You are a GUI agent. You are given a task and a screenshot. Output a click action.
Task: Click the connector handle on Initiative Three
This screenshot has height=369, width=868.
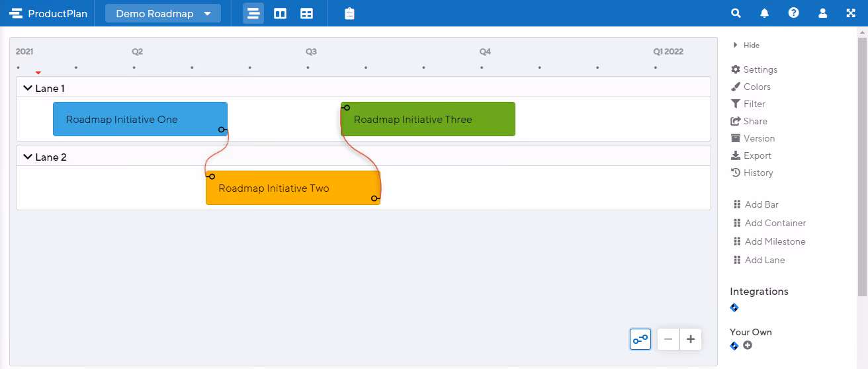(347, 108)
